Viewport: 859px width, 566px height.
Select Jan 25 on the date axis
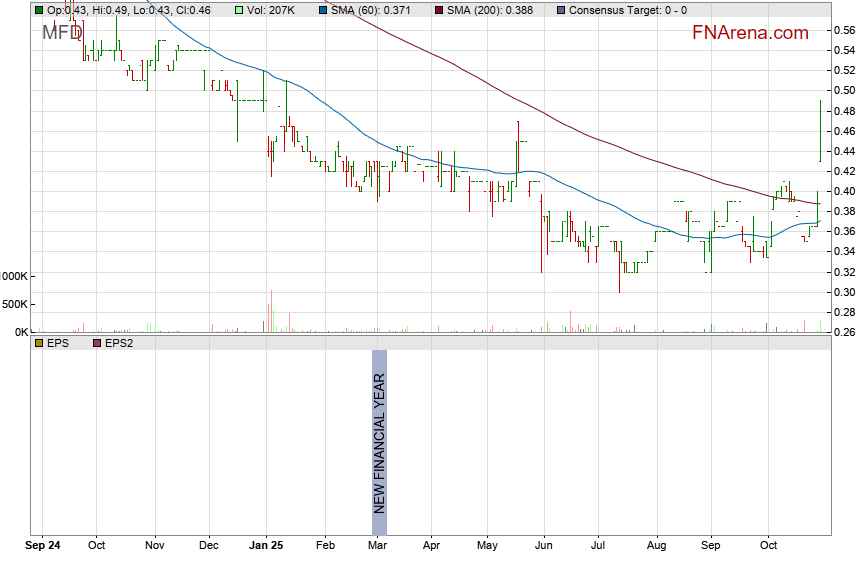click(x=267, y=547)
